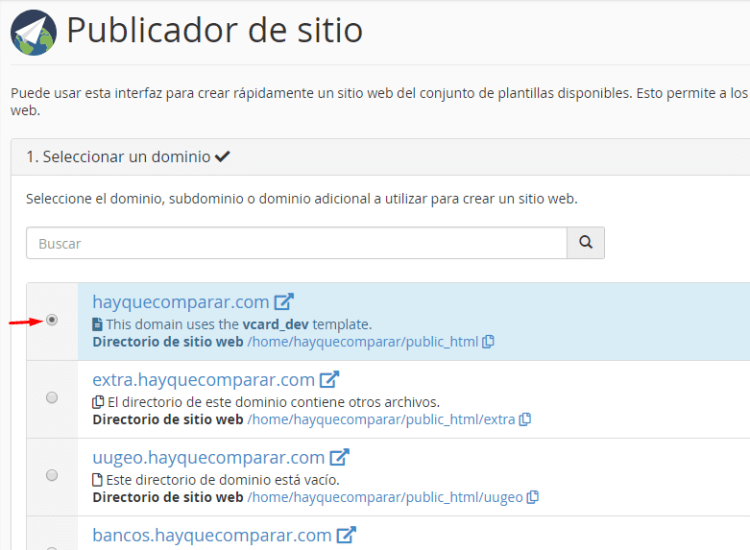Viewport: 750px width, 550px height.
Task: Collapse the '1. Seleccionar un dominio' section header
Action: point(381,157)
